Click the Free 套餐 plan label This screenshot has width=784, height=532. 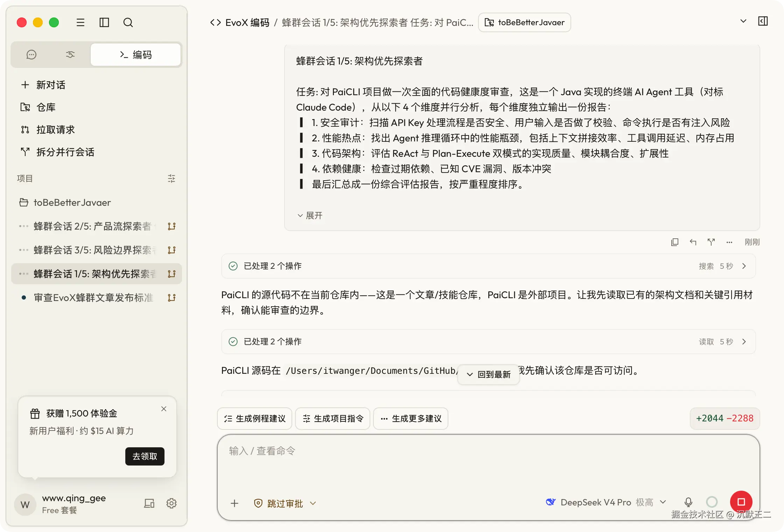click(59, 510)
